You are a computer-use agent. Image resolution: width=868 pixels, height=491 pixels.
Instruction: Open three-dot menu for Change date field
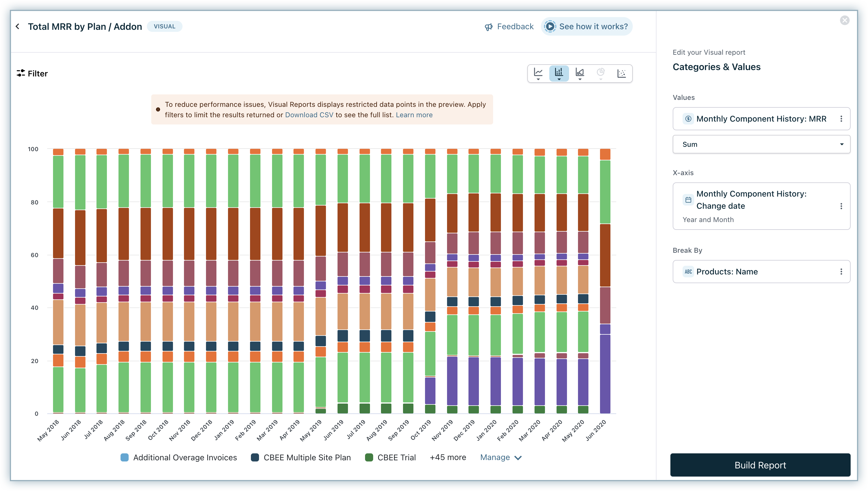[841, 206]
